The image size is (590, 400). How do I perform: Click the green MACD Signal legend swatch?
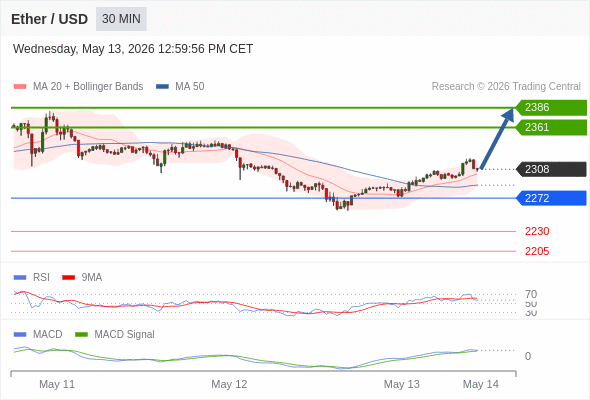coord(81,335)
